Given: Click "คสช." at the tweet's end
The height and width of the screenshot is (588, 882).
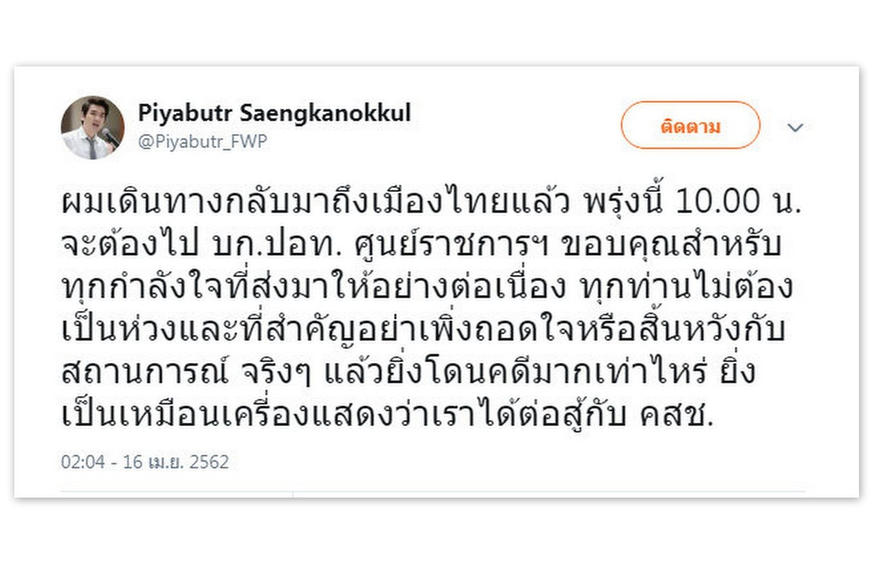Looking at the screenshot, I should click(x=676, y=415).
